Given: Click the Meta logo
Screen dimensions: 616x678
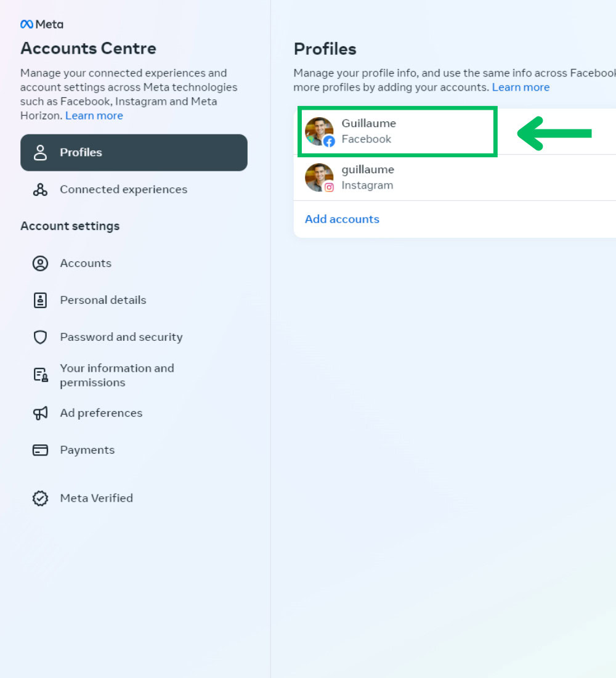Looking at the screenshot, I should (42, 25).
